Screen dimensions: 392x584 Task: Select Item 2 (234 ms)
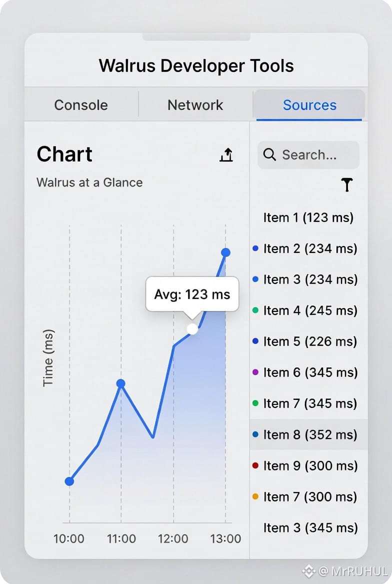point(310,248)
